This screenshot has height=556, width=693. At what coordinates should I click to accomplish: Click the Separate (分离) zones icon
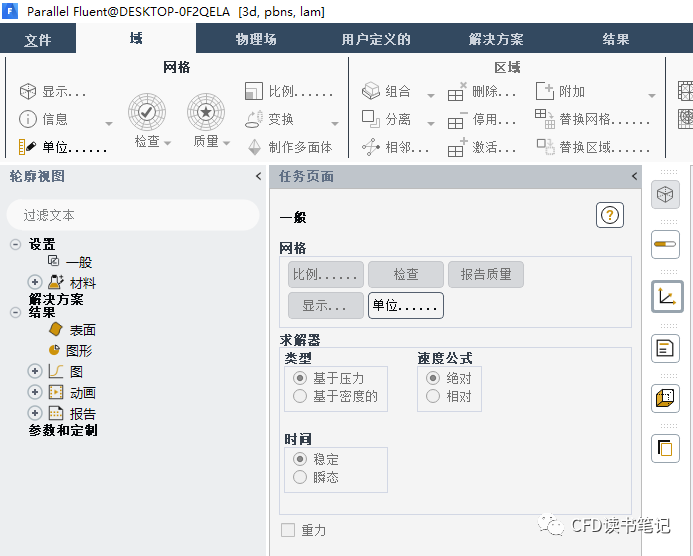[x=371, y=119]
